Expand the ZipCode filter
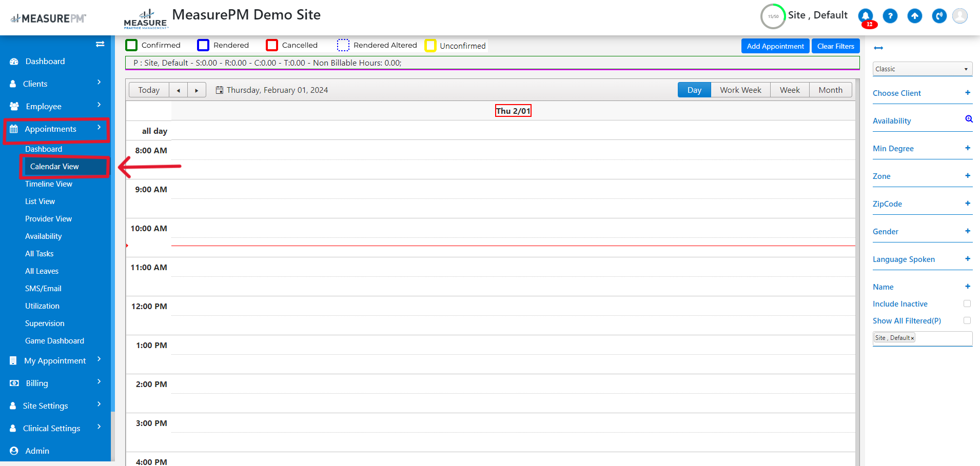The image size is (980, 466). 968,204
